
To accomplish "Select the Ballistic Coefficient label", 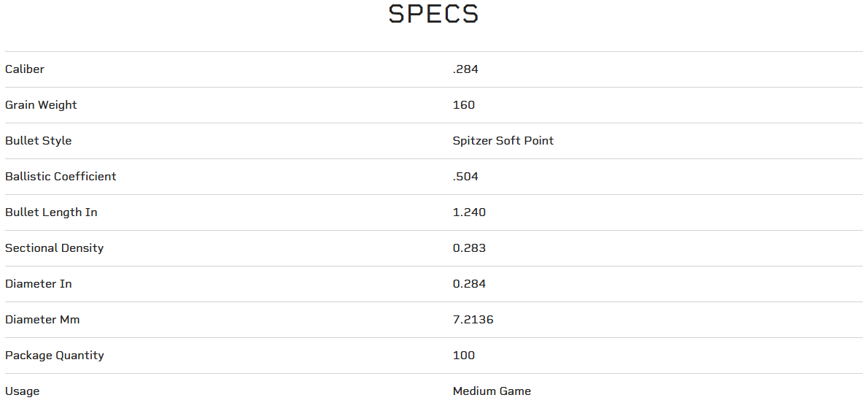I will 61,177.
